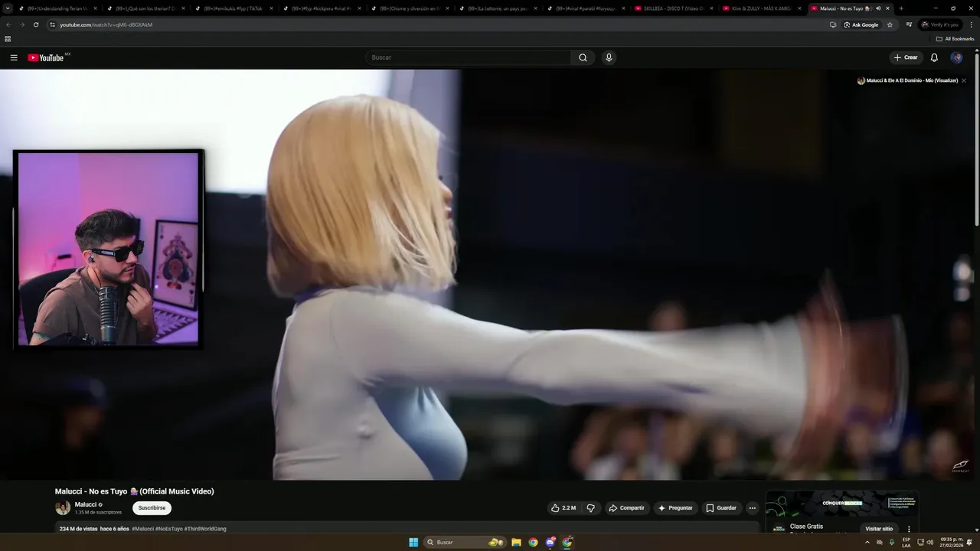980x551 pixels.
Task: Open the ESP LAA language switcher
Action: pos(906,543)
